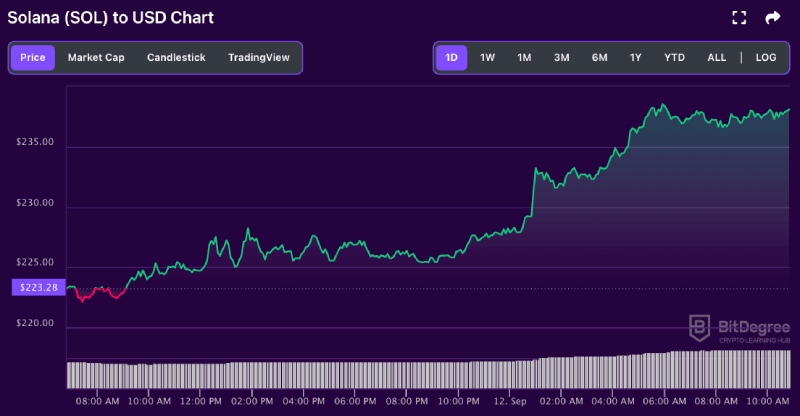Select the 1W time range

[487, 58]
